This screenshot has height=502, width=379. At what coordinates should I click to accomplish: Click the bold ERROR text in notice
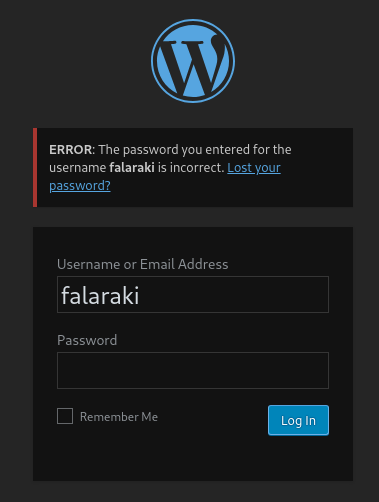pyautogui.click(x=71, y=150)
